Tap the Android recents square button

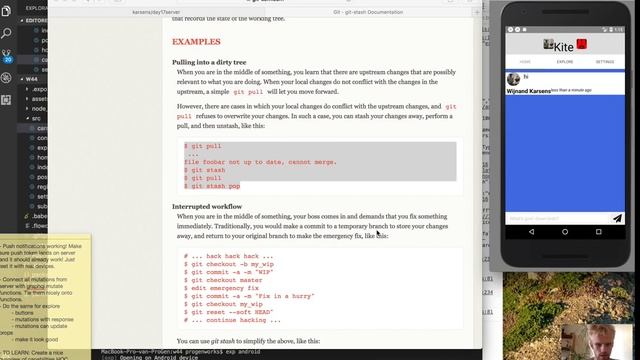tap(599, 232)
